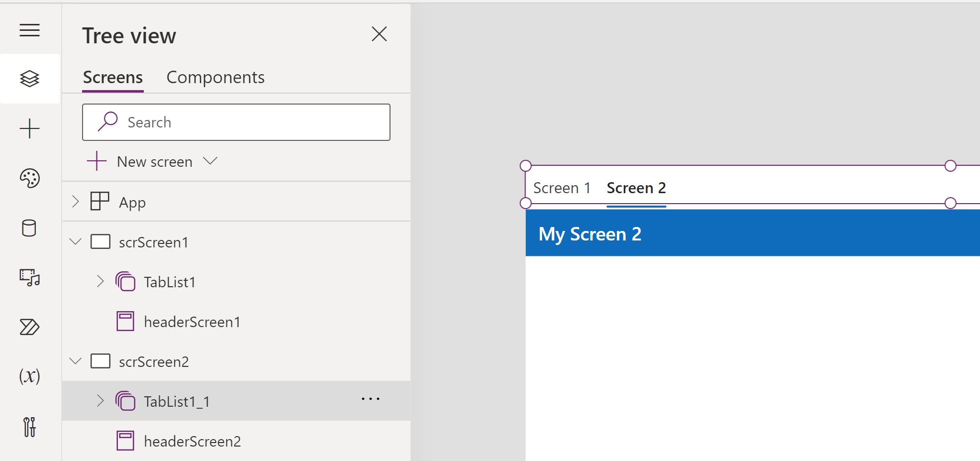Select the Screen 1 tab on canvas
This screenshot has width=980, height=461.
562,188
